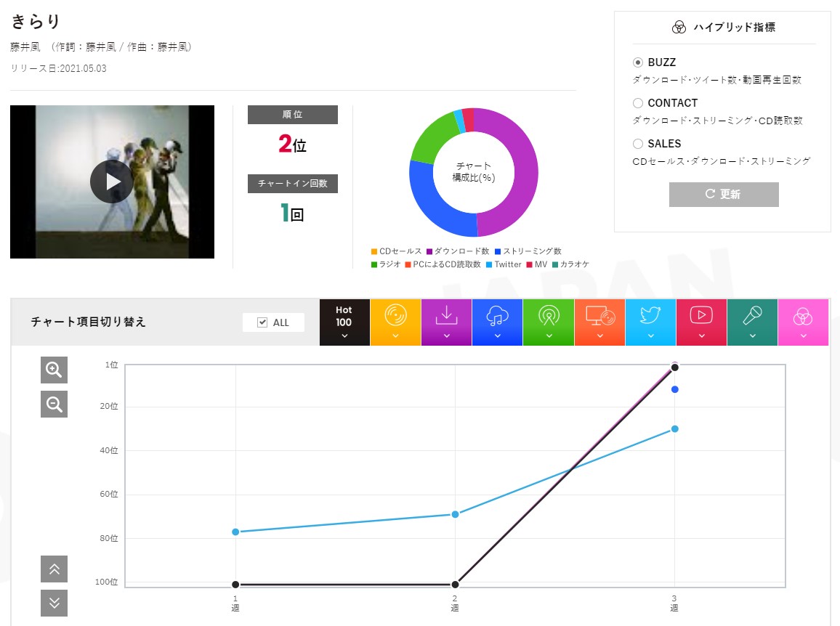This screenshot has height=626, width=840.
Task: Click the double down arrow button
Action: click(54, 603)
